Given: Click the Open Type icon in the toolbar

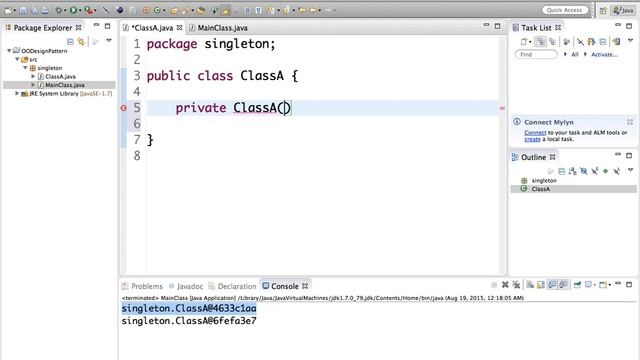Looking at the screenshot, I should 174,10.
